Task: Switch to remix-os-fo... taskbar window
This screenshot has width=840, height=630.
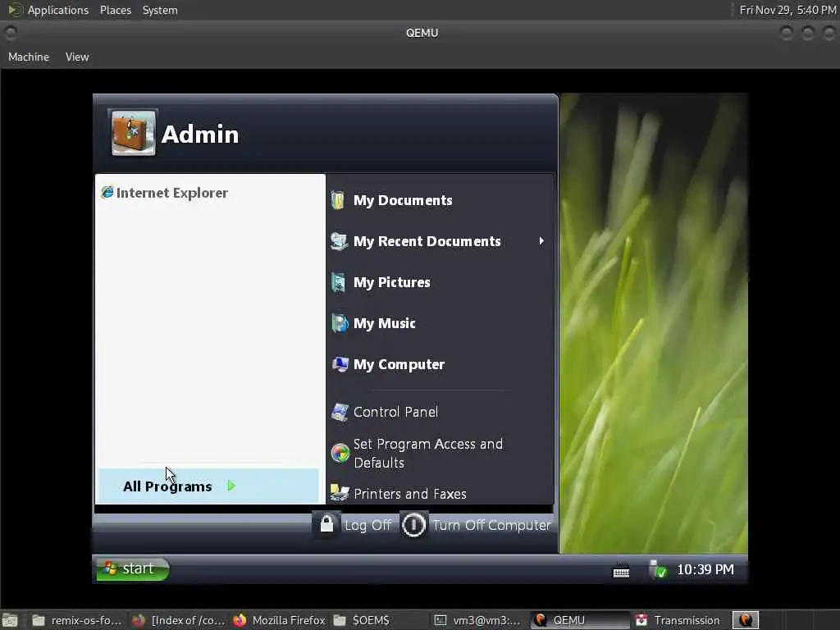Action: (x=76, y=620)
